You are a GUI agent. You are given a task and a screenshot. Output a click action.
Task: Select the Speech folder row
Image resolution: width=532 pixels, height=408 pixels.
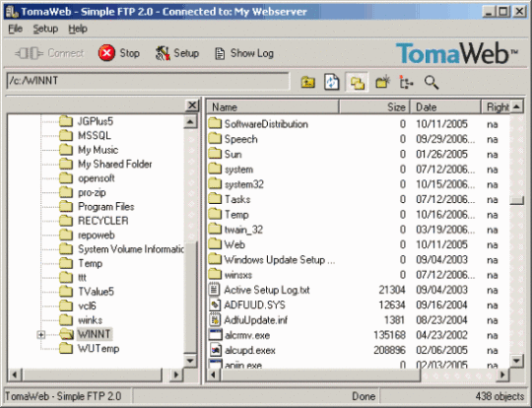[x=359, y=140]
